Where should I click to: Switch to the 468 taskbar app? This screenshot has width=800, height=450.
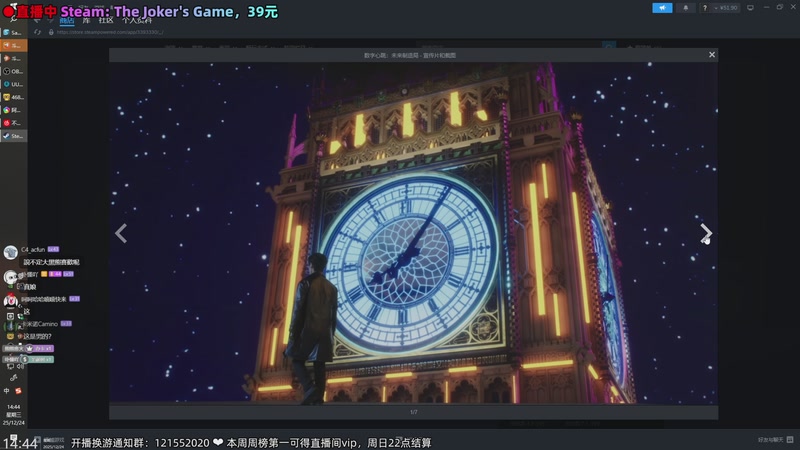(x=14, y=97)
